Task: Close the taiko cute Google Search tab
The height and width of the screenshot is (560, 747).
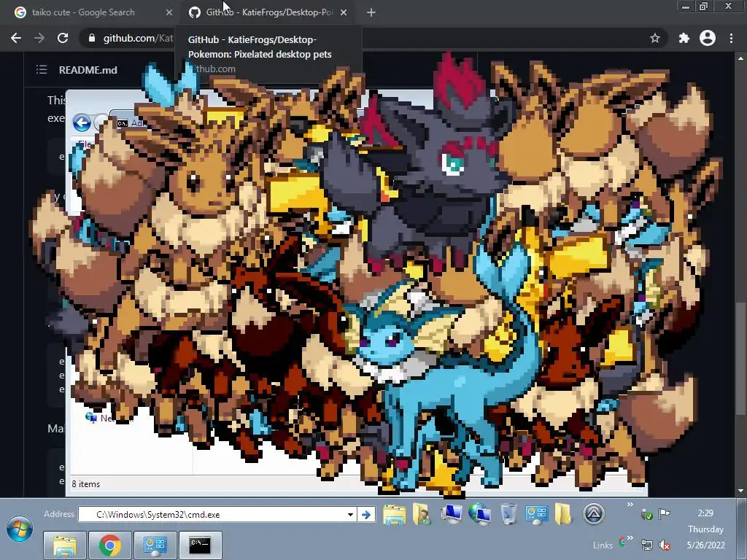Action: coord(169,12)
